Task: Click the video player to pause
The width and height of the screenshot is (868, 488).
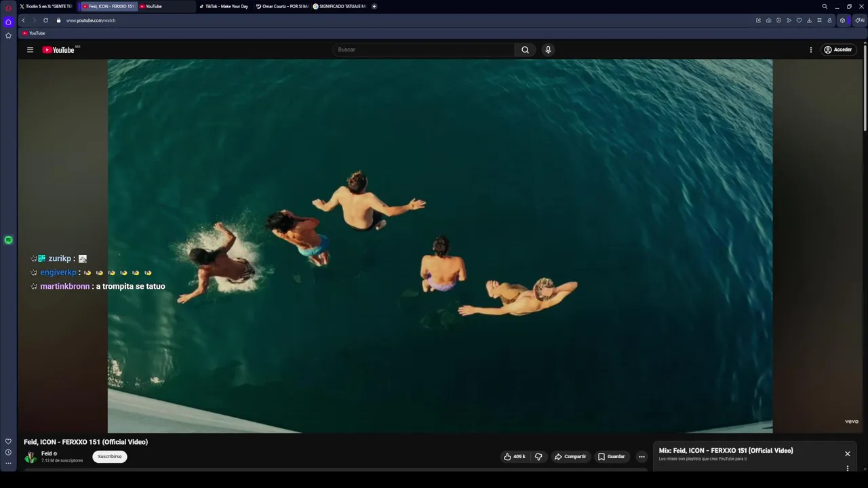Action: click(x=439, y=245)
